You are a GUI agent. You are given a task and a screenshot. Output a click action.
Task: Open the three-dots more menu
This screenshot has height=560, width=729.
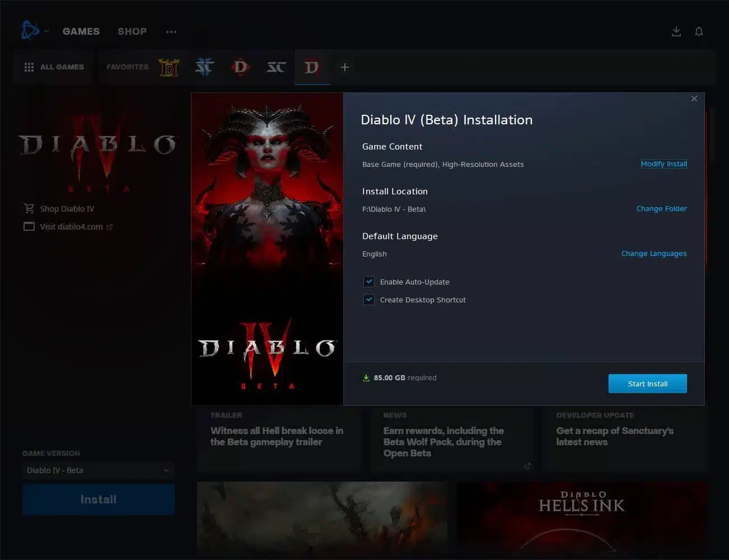click(x=171, y=32)
